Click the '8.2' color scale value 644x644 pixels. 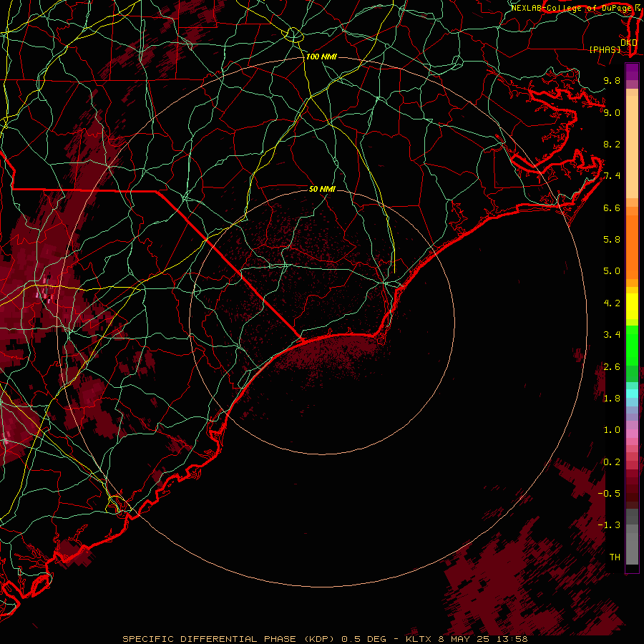(x=612, y=144)
